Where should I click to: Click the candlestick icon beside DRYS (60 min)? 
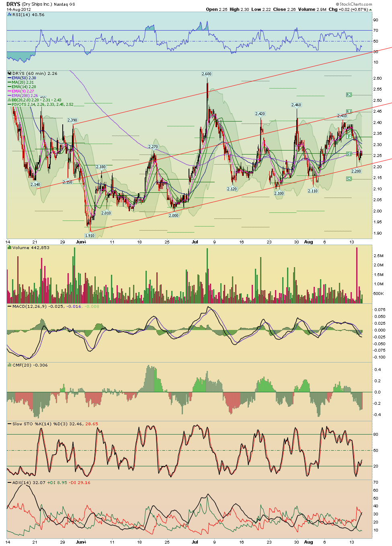(10, 73)
